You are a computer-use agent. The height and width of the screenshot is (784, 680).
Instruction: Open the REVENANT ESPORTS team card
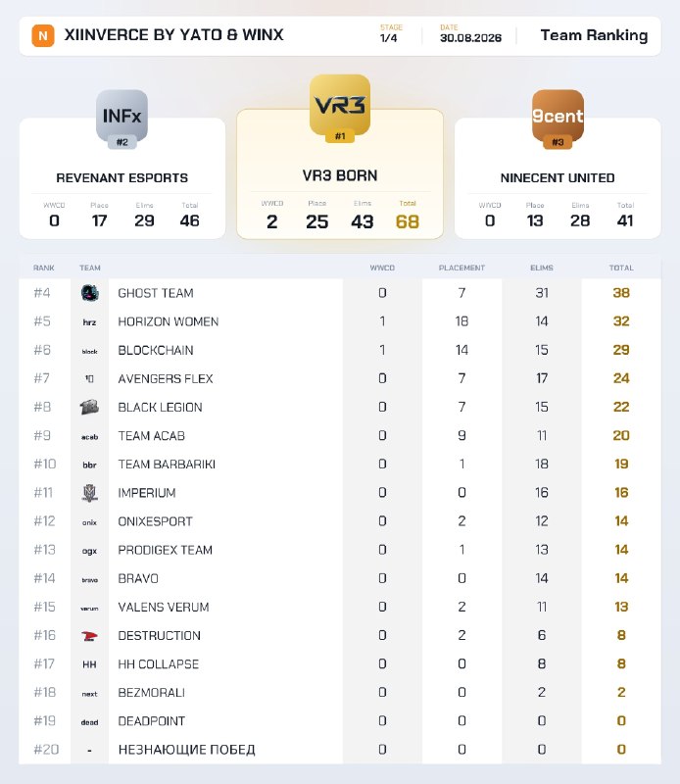(122, 178)
